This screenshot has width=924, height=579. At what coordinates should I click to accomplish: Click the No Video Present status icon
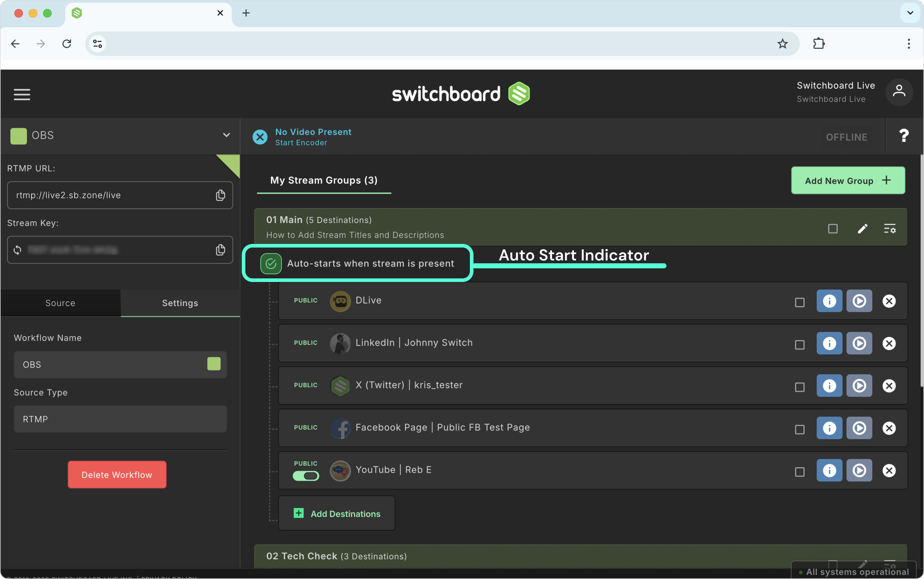260,137
